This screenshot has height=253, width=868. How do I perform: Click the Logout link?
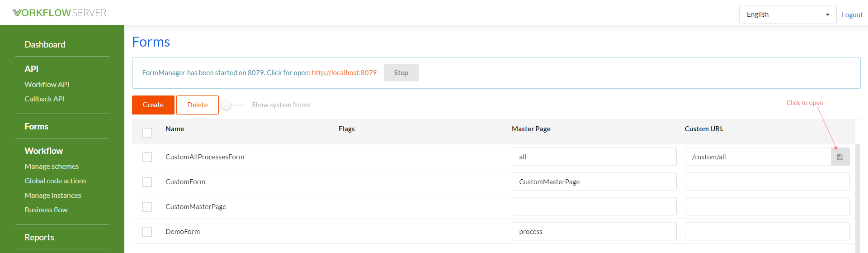coord(852,14)
